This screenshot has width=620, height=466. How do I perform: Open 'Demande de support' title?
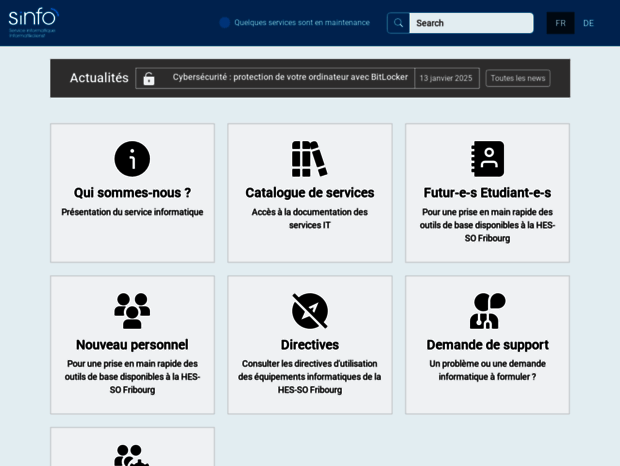tap(487, 345)
